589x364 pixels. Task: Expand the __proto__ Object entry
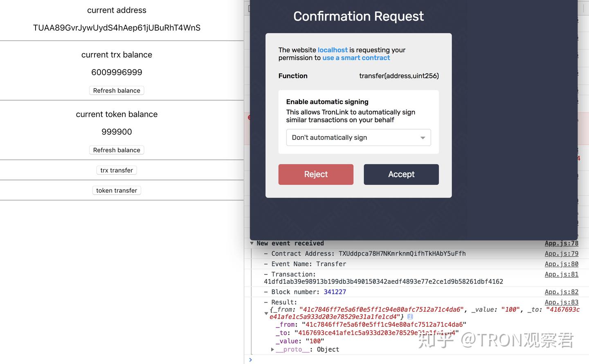[272, 349]
